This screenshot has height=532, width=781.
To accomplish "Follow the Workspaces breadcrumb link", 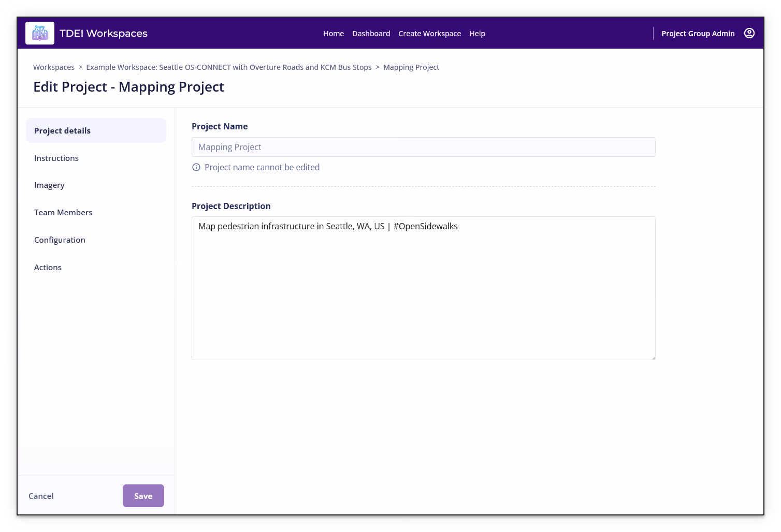I will [x=54, y=67].
